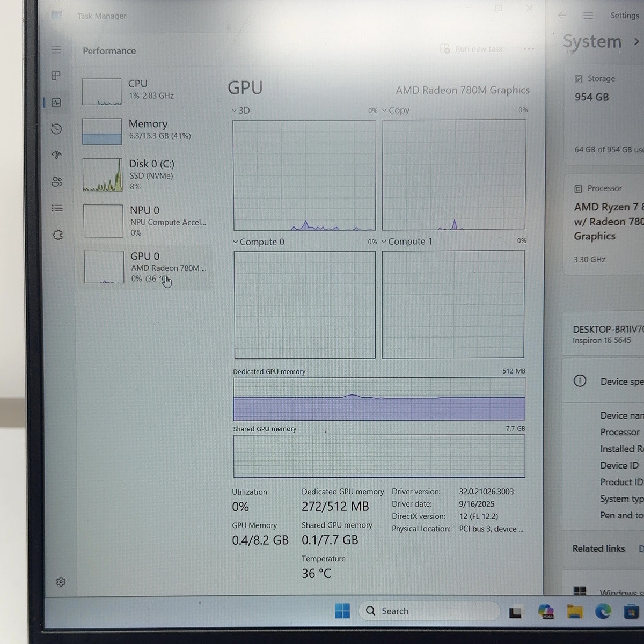Screen dimensions: 644x644
Task: Click the 36 °C temperature value
Action: [316, 574]
